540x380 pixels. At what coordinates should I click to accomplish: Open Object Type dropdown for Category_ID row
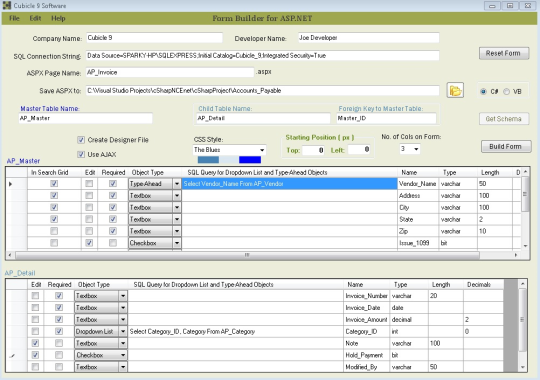coord(123,331)
